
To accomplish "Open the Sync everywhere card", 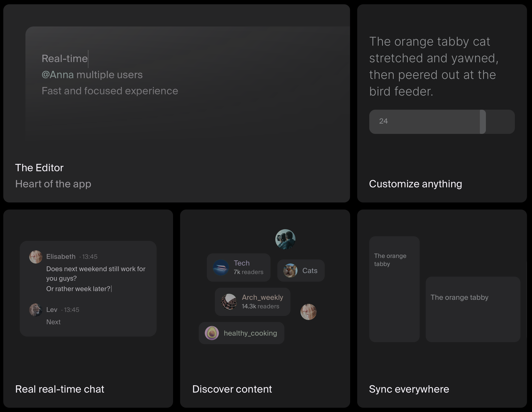I will pos(409,389).
